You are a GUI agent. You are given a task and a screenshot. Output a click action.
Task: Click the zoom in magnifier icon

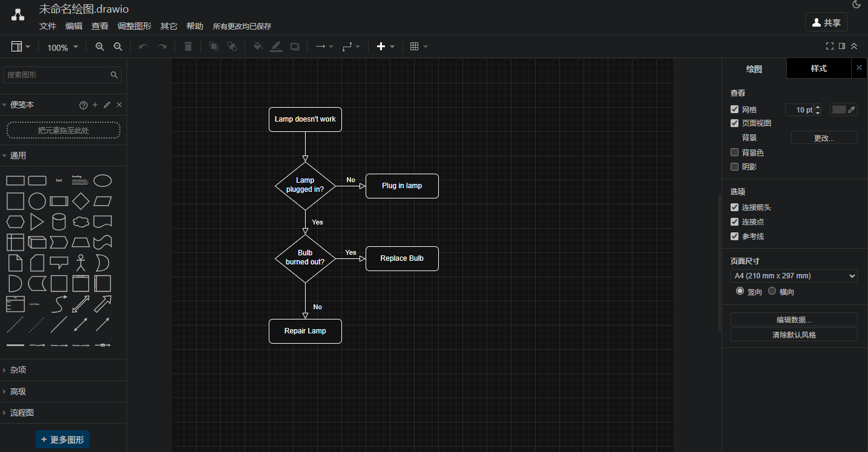pos(100,47)
